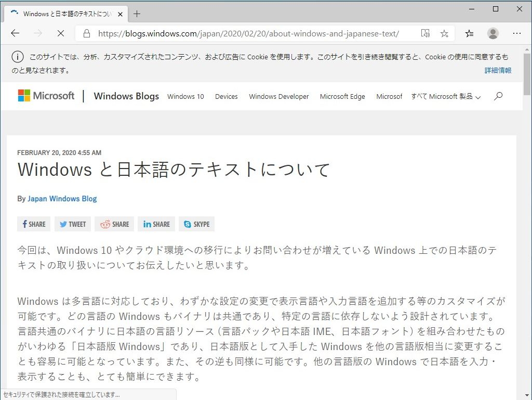Image resolution: width=532 pixels, height=400 pixels.
Task: Open a new browser tab
Action: tap(137, 14)
